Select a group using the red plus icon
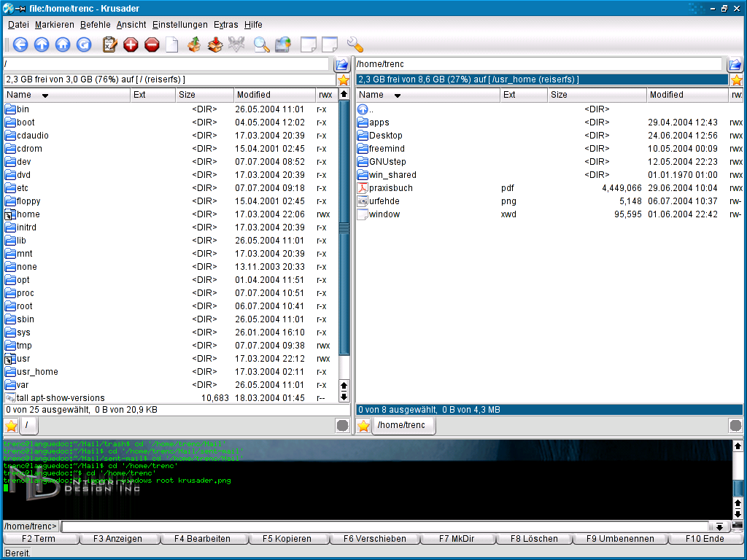This screenshot has width=747, height=560. (x=131, y=44)
